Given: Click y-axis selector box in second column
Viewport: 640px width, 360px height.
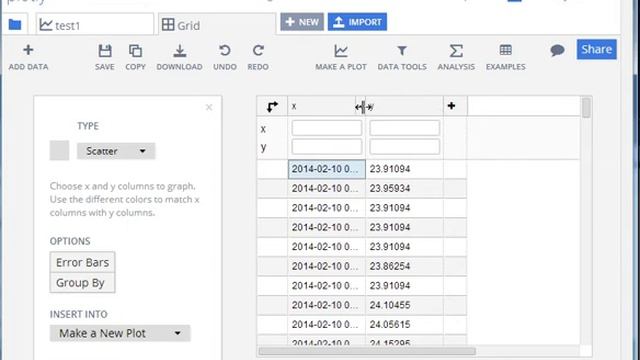Looking at the screenshot, I should click(x=404, y=147).
